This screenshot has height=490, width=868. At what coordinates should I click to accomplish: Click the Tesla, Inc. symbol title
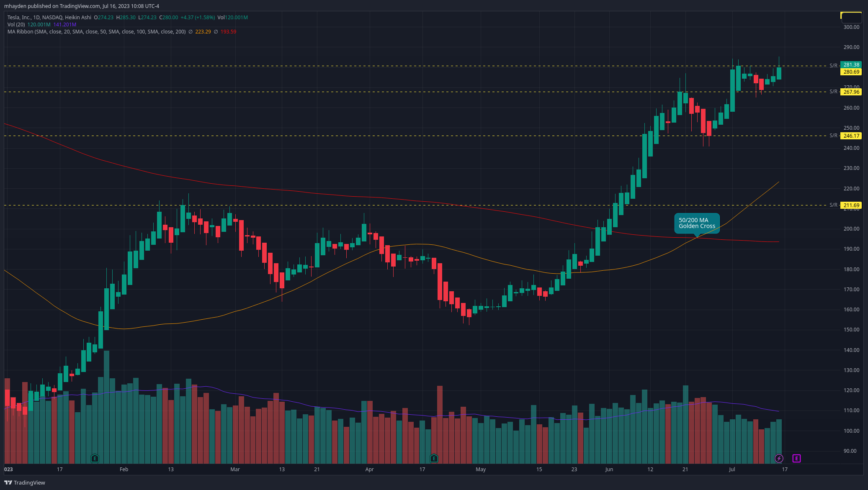click(x=19, y=18)
